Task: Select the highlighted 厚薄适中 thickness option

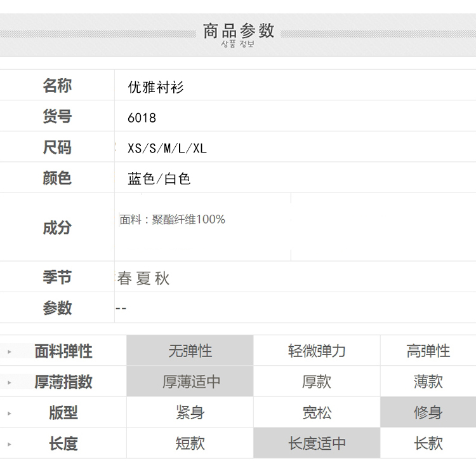Action: point(190,382)
